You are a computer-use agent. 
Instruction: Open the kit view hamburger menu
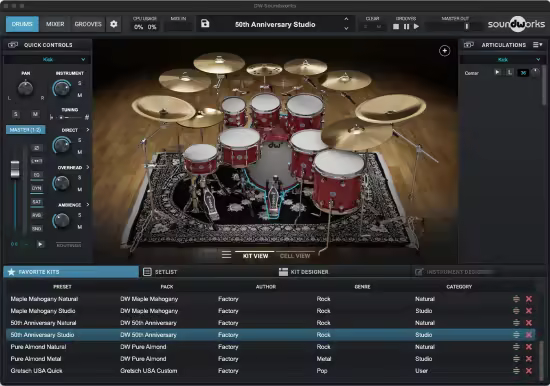(x=226, y=255)
